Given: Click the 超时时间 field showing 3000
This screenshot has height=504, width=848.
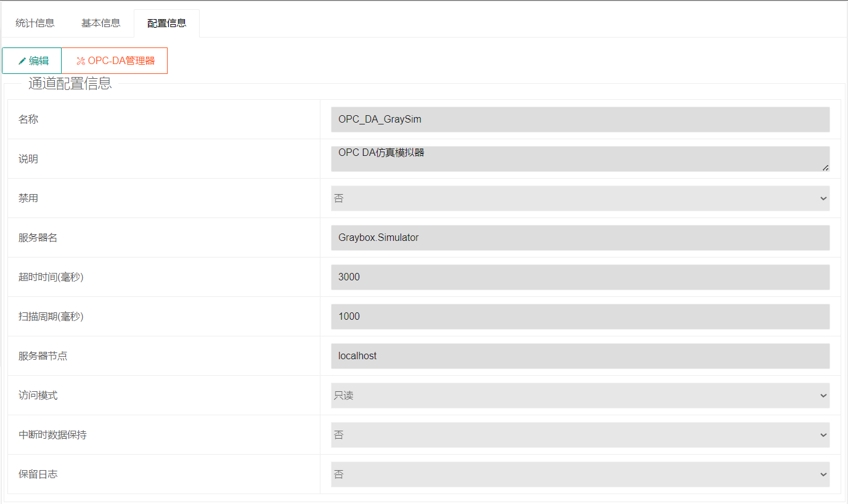Looking at the screenshot, I should coord(580,277).
